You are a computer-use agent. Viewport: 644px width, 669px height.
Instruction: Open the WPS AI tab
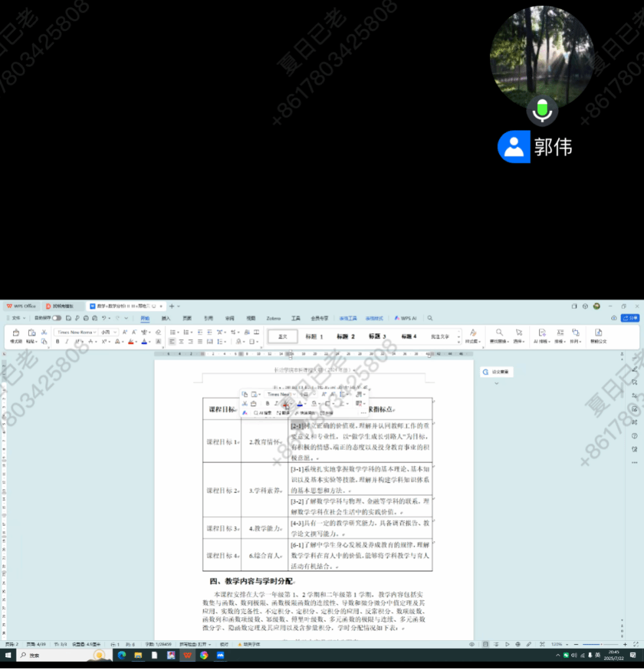405,318
